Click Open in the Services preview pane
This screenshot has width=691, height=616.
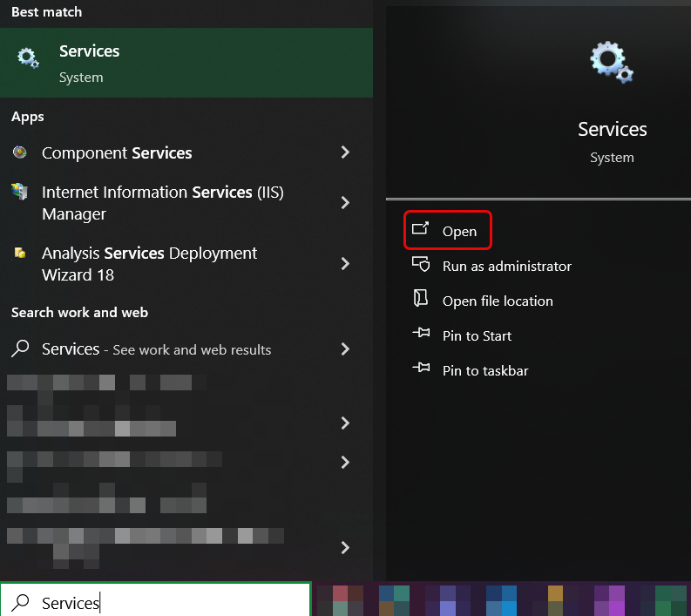click(447, 230)
